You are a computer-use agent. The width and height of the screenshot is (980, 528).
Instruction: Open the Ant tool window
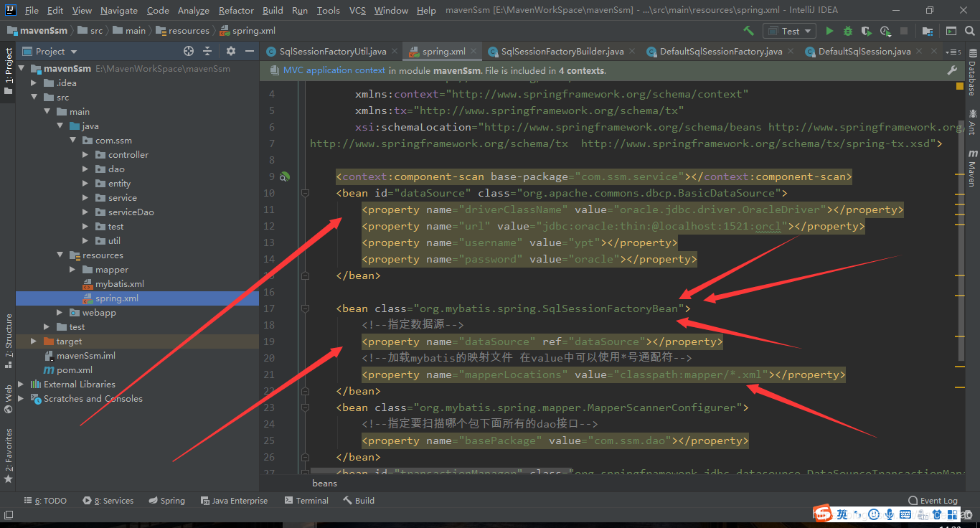coord(973,123)
